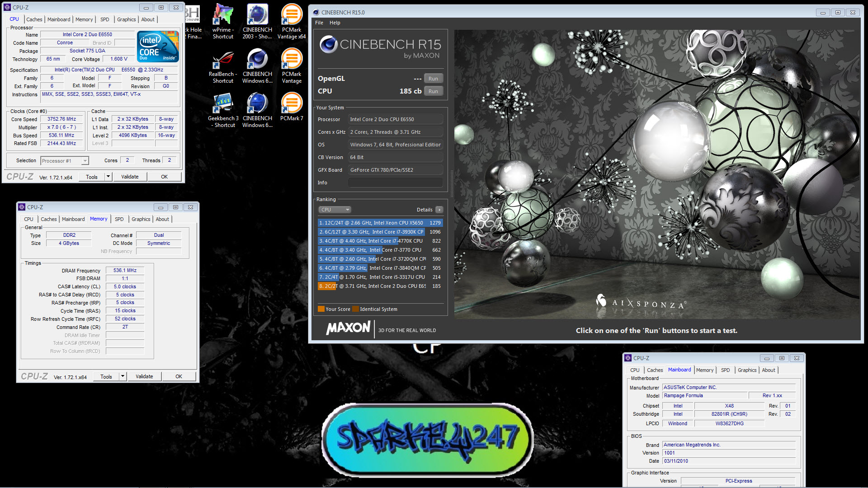The height and width of the screenshot is (488, 868).
Task: Switch to Caches tab in top CPU-Z window
Action: pos(34,19)
